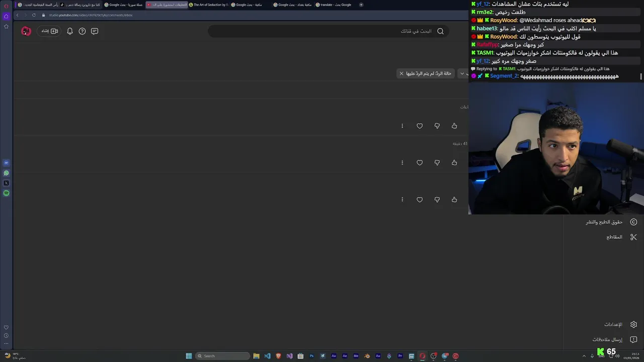The height and width of the screenshot is (362, 644).
Task: Open the help question mark icon
Action: [82, 31]
